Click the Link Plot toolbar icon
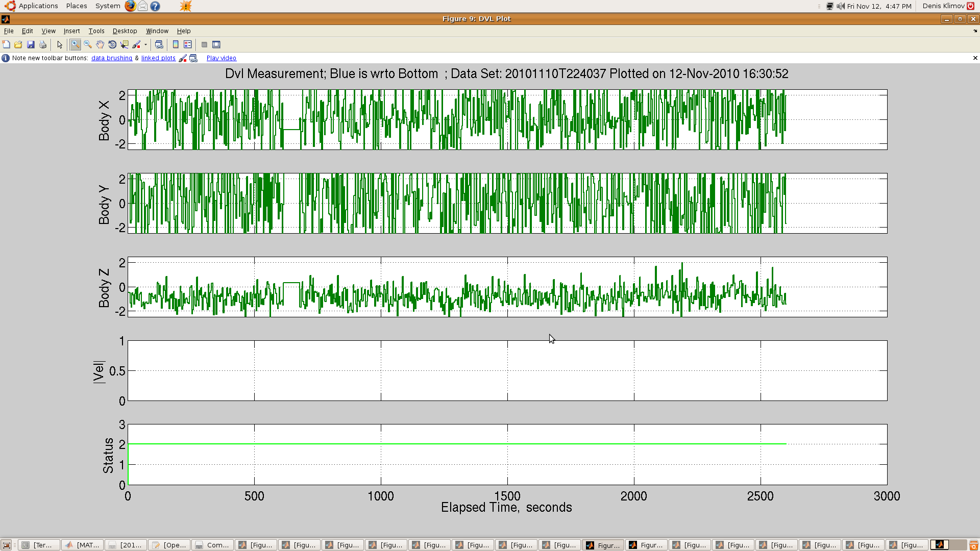 click(159, 45)
